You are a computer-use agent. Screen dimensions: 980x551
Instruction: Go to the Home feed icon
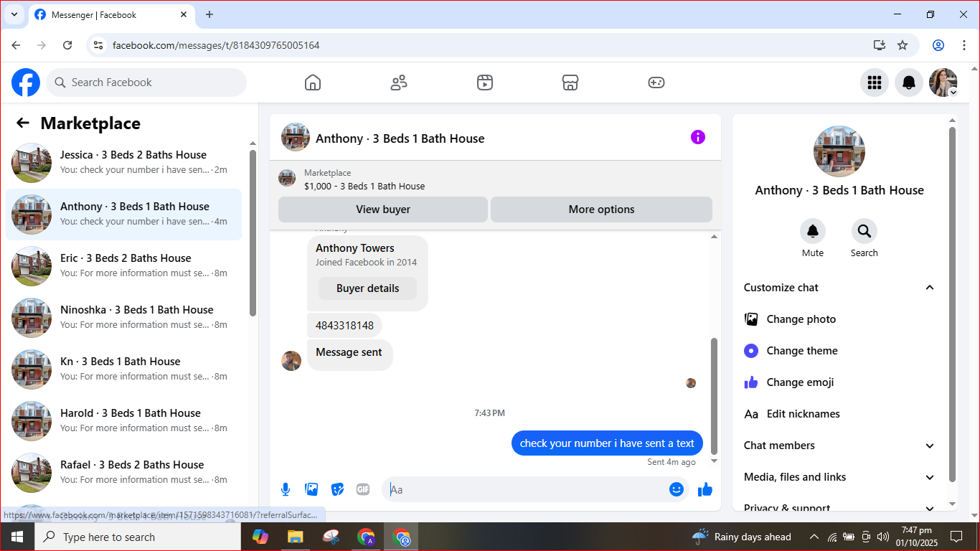pyautogui.click(x=313, y=83)
